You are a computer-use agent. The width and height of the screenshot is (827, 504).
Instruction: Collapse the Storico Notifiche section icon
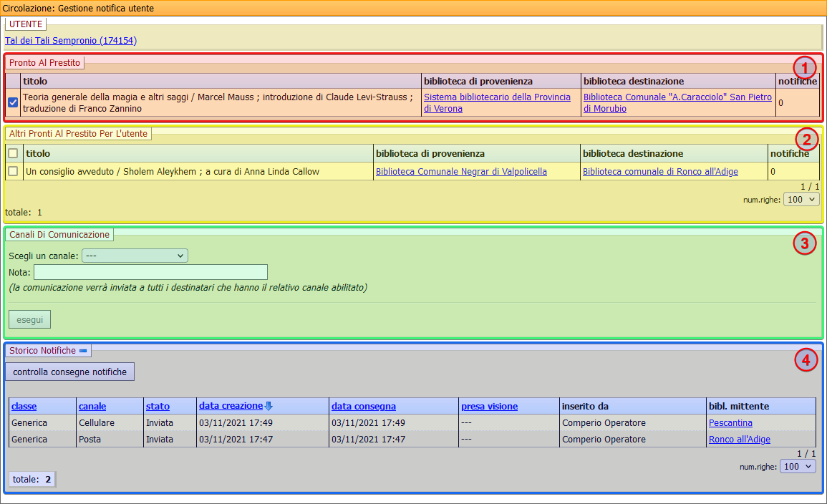click(83, 351)
